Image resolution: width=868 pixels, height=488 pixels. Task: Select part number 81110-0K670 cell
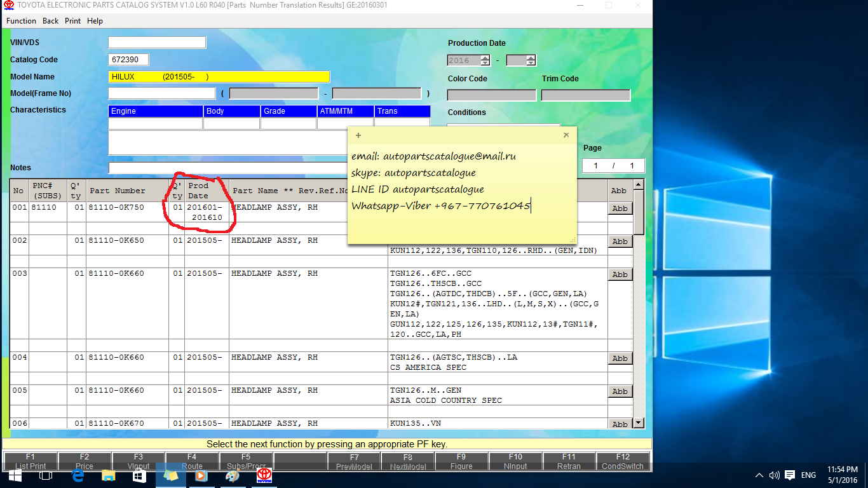pyautogui.click(x=127, y=423)
